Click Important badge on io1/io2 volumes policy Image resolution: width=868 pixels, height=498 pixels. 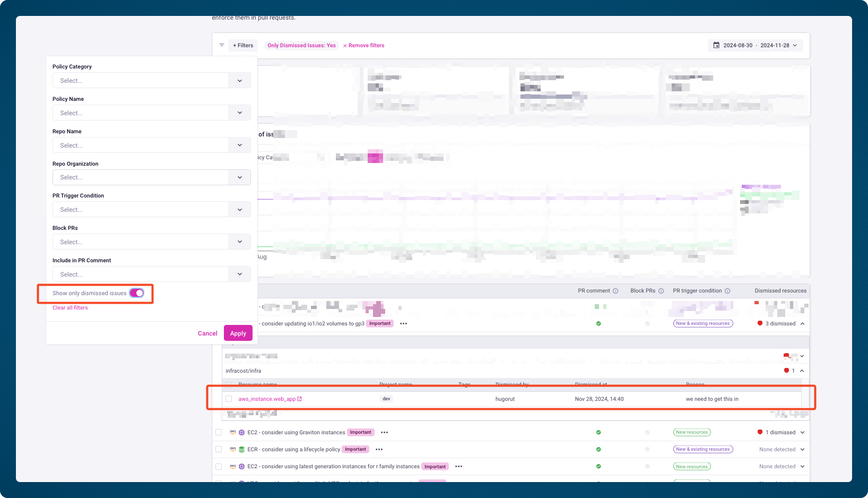click(380, 323)
